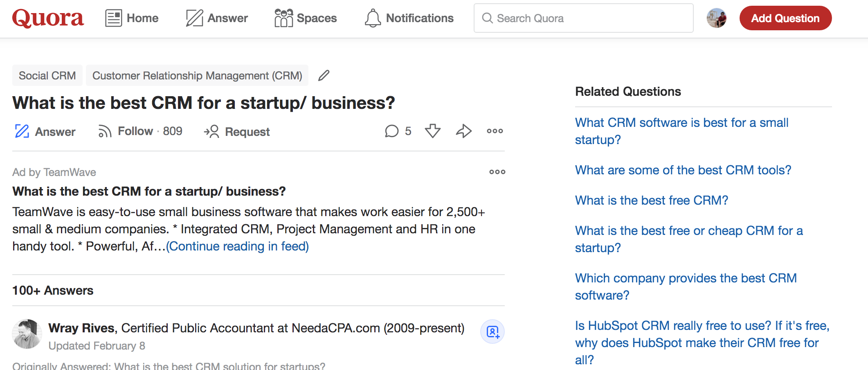868x370 pixels.
Task: Open Spaces from the navigation bar
Action: coord(306,18)
